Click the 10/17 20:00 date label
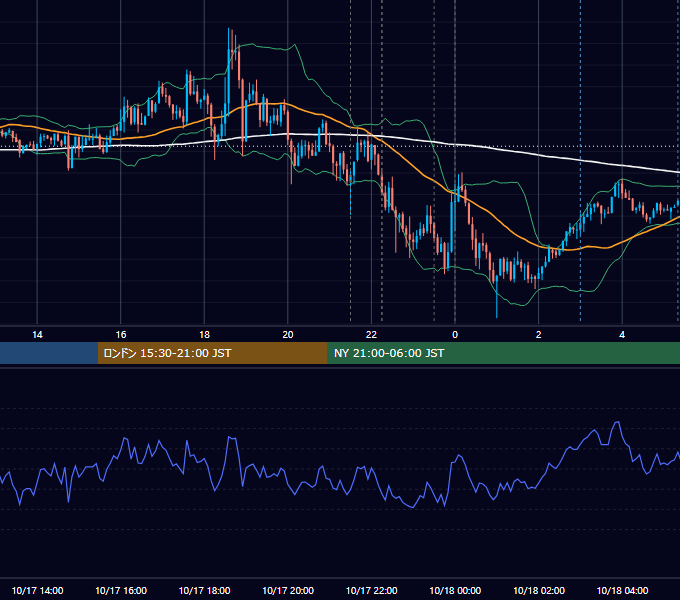This screenshot has height=600, width=680. pos(288,590)
